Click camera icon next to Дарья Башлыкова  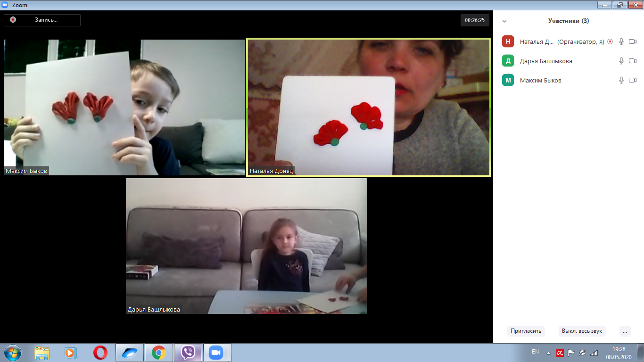(633, 61)
